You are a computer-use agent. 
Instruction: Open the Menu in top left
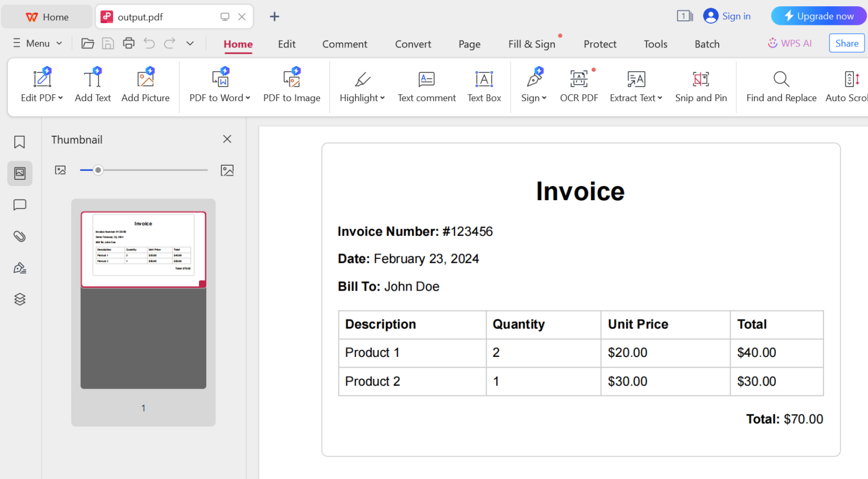(x=37, y=43)
